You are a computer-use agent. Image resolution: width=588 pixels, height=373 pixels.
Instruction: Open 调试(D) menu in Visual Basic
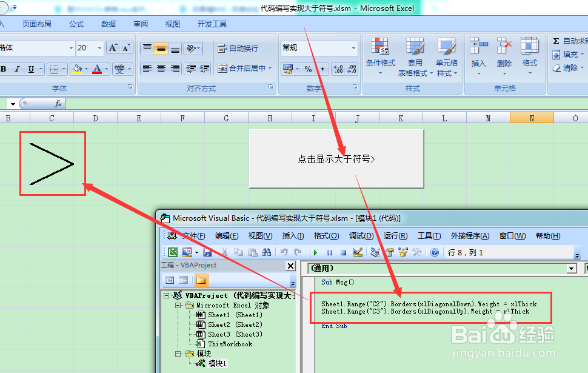coord(361,236)
